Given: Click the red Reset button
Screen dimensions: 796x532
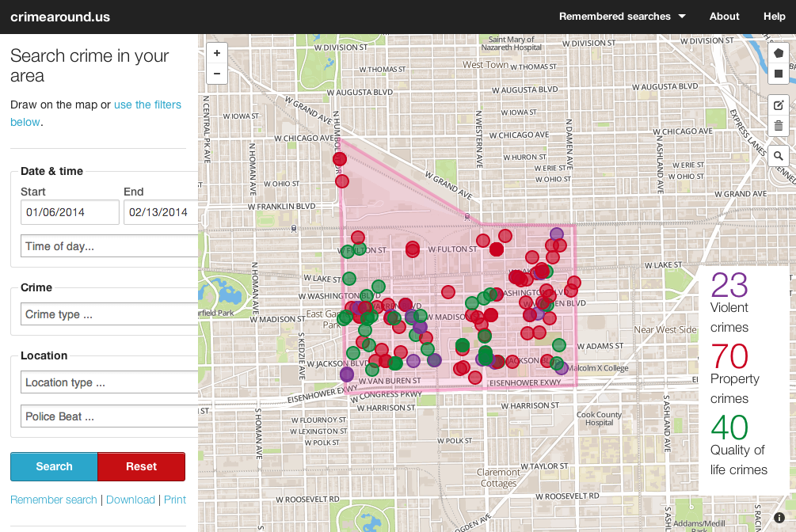Looking at the screenshot, I should (141, 466).
